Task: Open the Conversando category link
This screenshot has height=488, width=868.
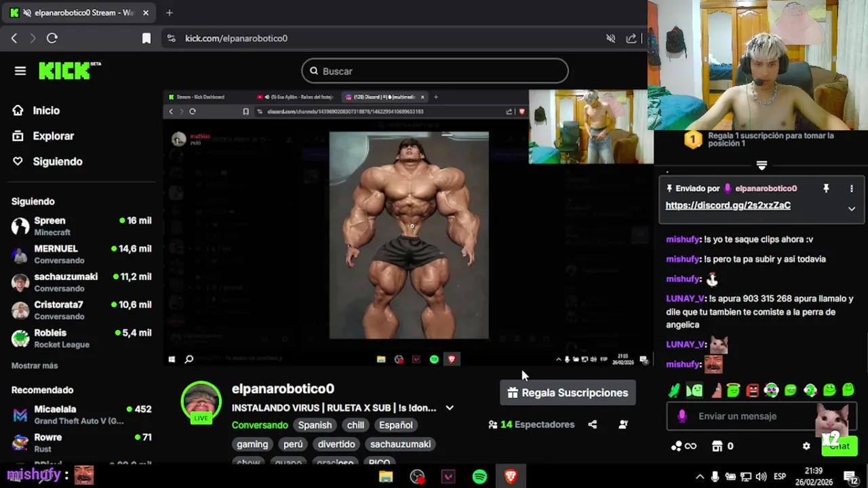Action: [x=260, y=425]
